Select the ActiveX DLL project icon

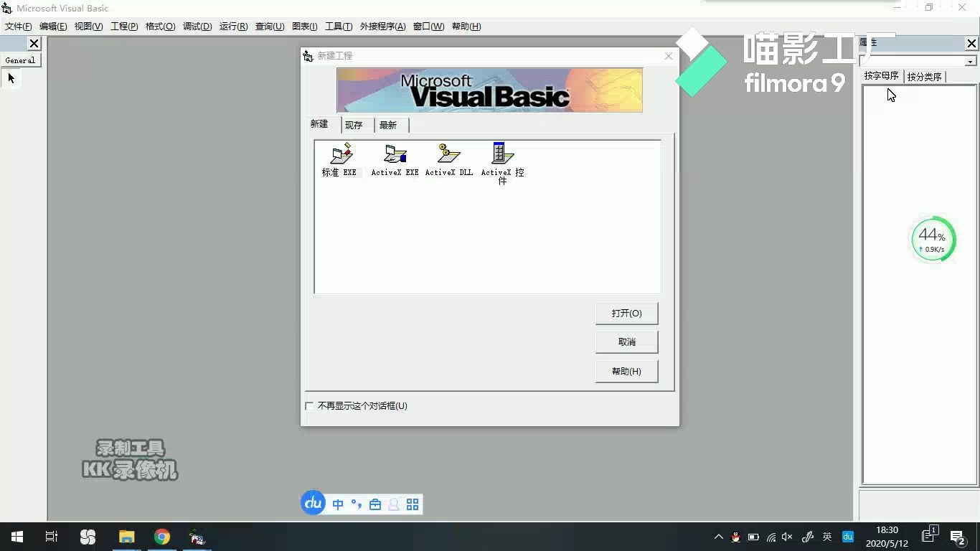(449, 160)
